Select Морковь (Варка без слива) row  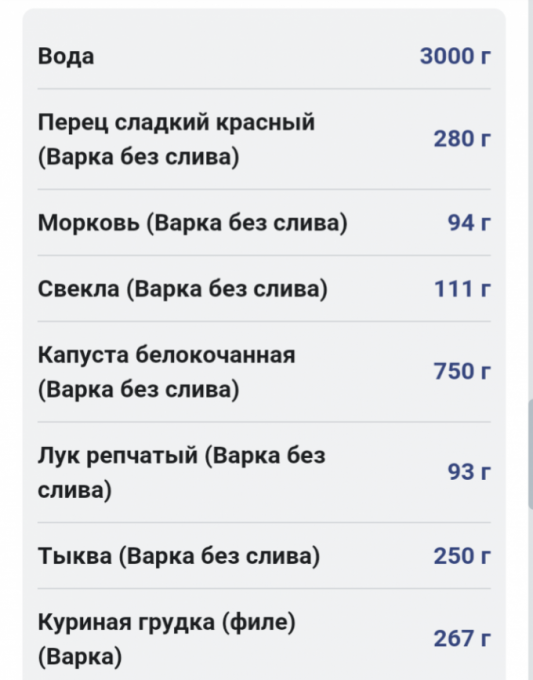click(264, 222)
